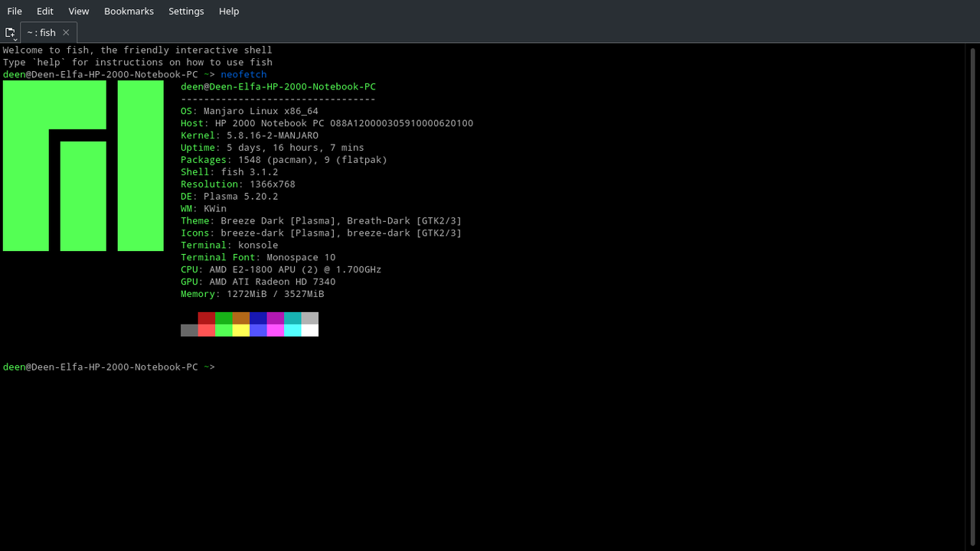
Task: Click the green user@host title above the dashes
Action: pyautogui.click(x=278, y=86)
